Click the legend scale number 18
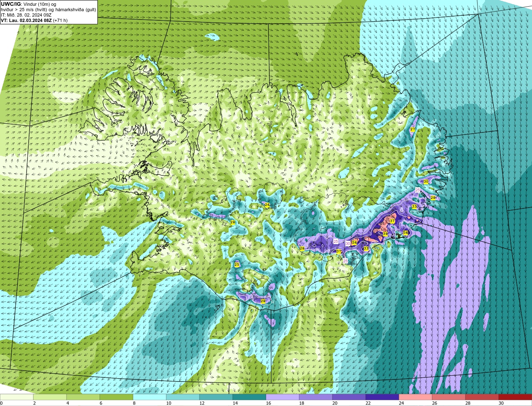Screen dimensions: 532x406 (x=301, y=403)
